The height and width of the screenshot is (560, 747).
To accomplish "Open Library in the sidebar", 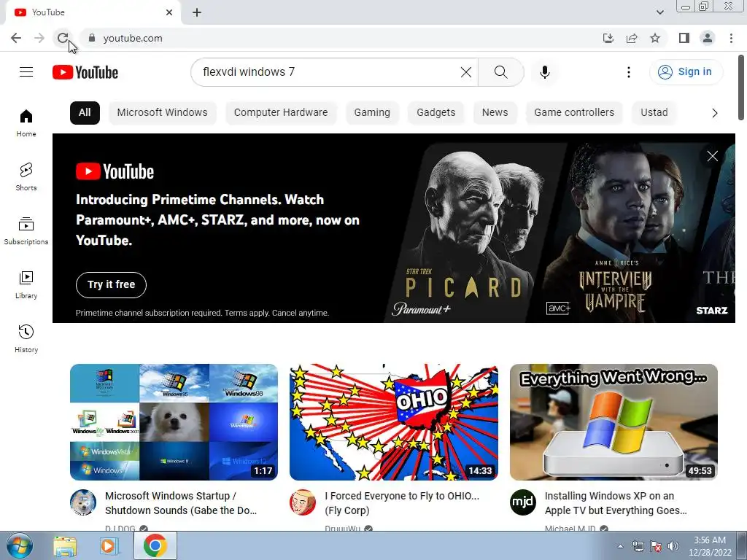I will point(26,285).
